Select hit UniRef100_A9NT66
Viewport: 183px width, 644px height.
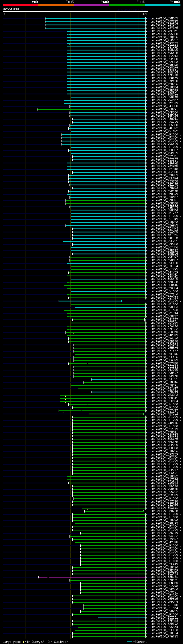click(x=164, y=97)
